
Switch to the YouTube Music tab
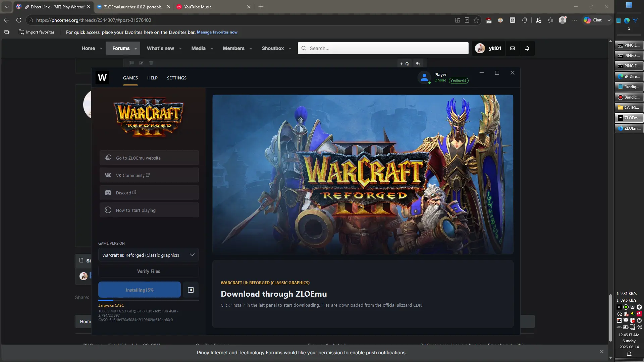[213, 7]
